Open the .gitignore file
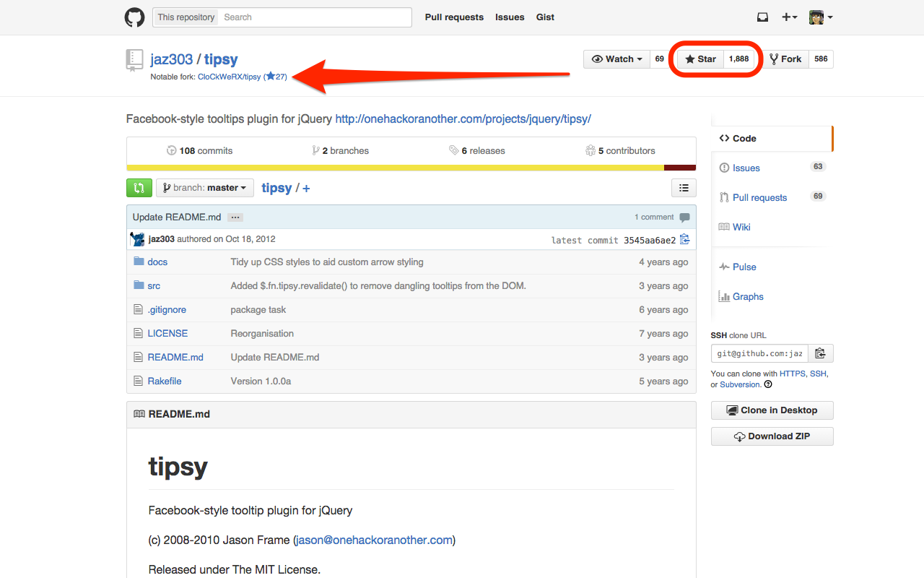Screen dimensions: 924x578 pos(167,310)
